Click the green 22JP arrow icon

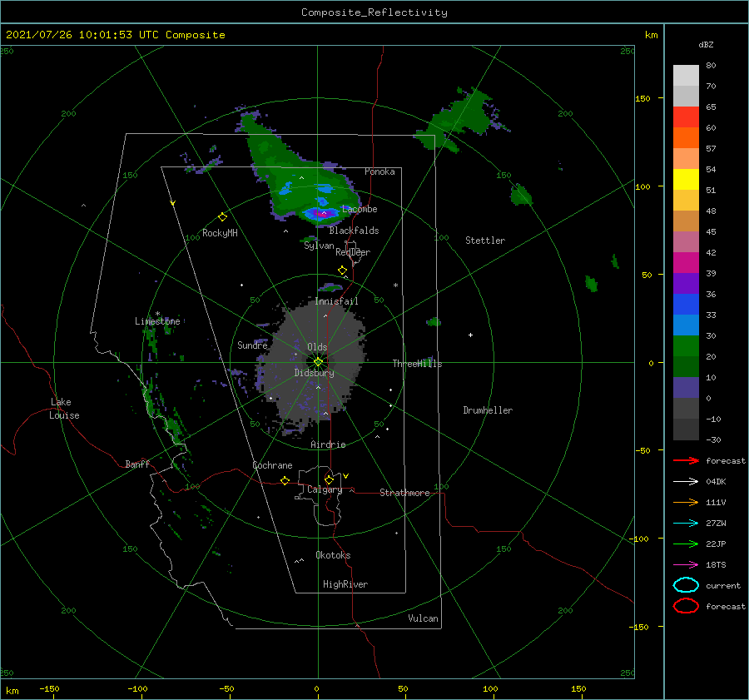point(686,544)
